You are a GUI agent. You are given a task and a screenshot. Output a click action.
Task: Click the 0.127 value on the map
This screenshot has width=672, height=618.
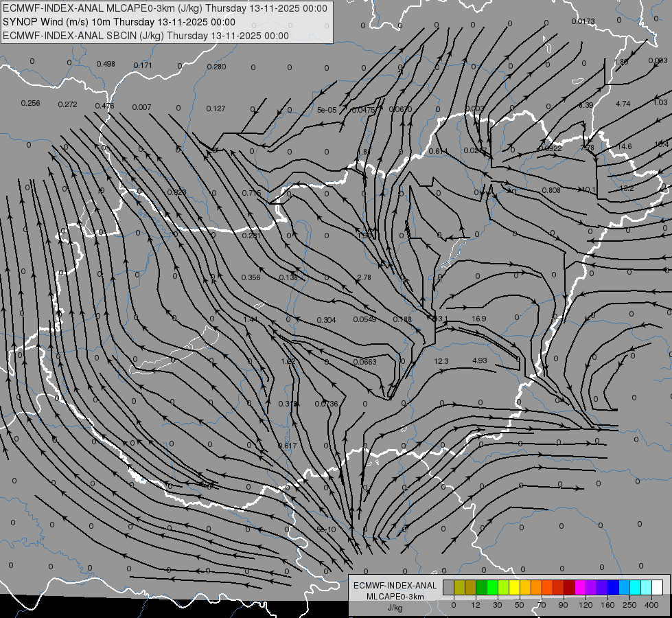[x=216, y=108]
